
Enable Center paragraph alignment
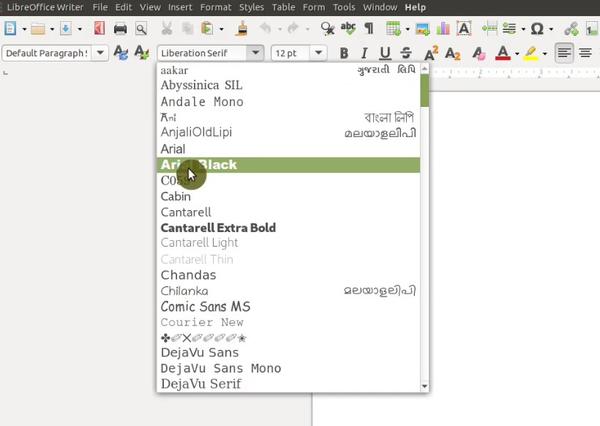[x=585, y=53]
